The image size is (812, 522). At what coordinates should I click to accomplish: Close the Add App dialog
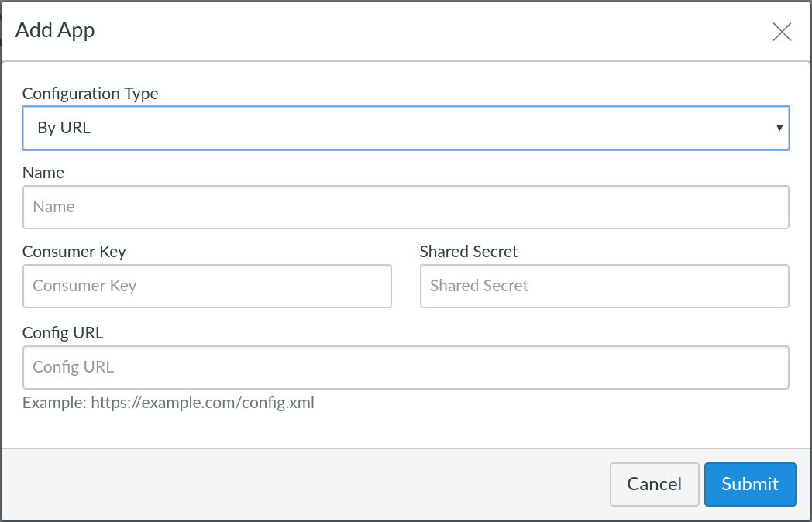pyautogui.click(x=782, y=32)
